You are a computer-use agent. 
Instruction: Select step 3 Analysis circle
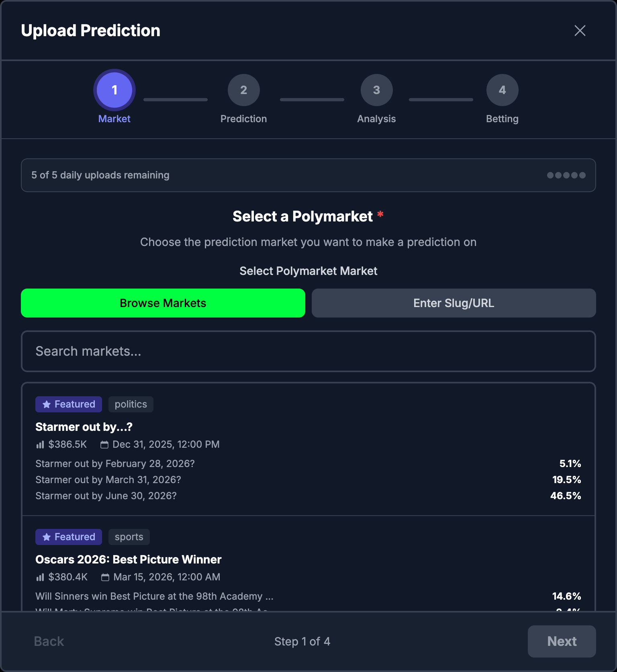(x=376, y=90)
